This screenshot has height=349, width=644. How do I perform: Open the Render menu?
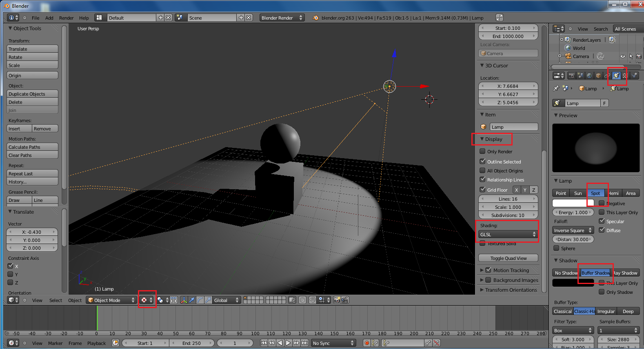point(67,18)
